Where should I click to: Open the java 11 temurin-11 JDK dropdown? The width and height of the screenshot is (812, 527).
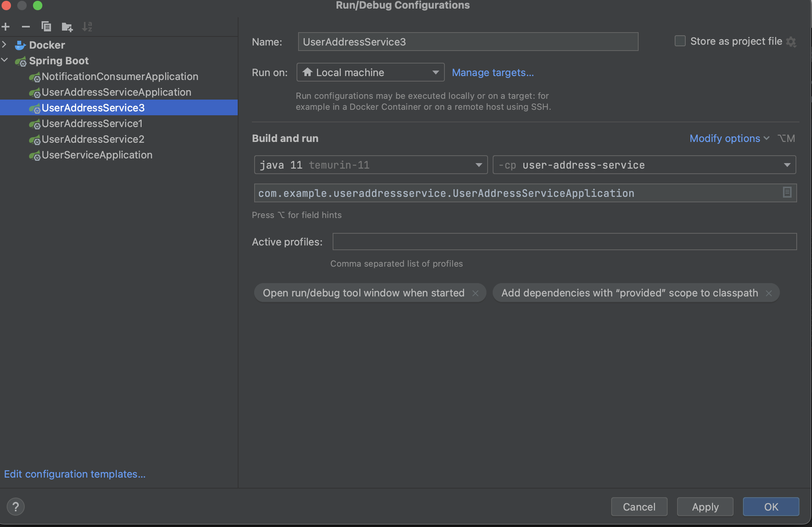coord(370,165)
